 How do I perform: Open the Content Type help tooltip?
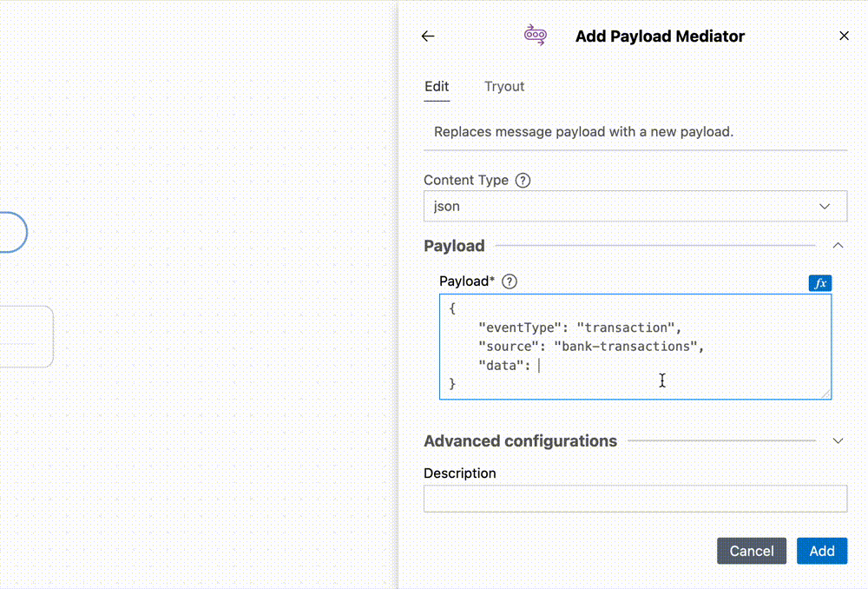point(523,180)
